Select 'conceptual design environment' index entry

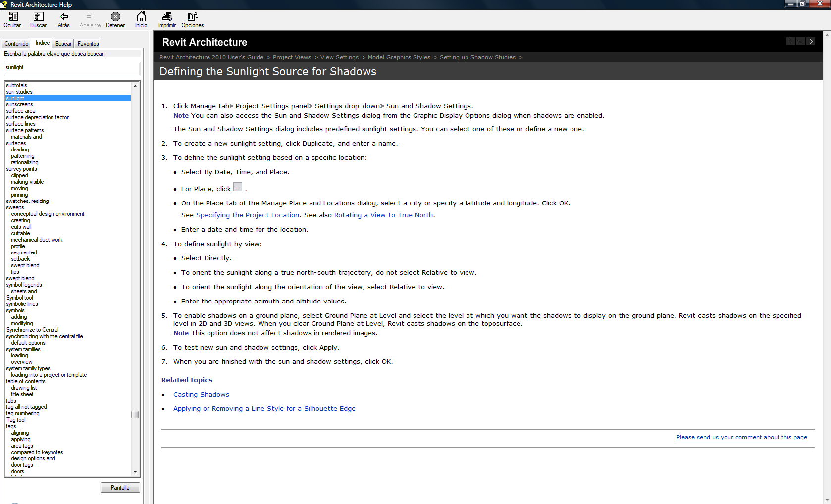[48, 214]
